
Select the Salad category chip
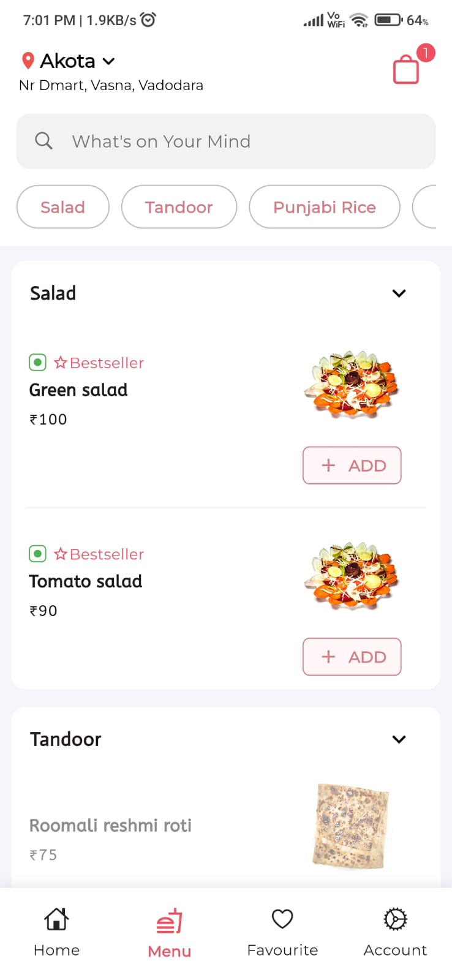click(x=62, y=207)
